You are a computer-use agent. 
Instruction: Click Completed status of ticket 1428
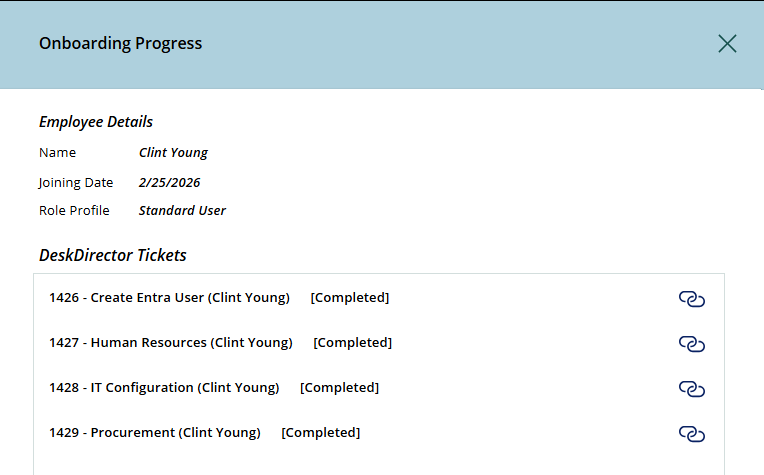340,387
